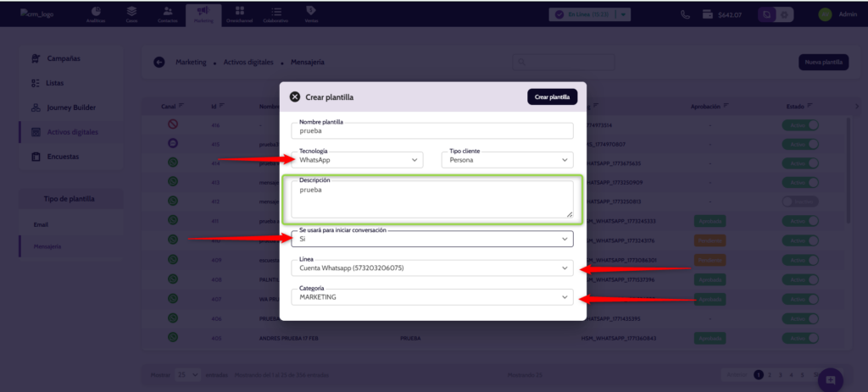Enable the inactive Estado switch on row 412
This screenshot has height=392, width=868.
pyautogui.click(x=800, y=202)
